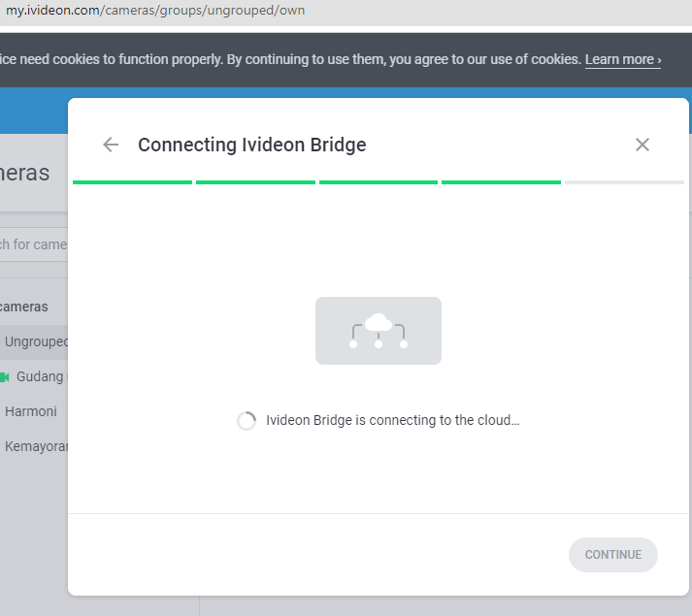Select Kemayoran camera in the sidebar

(x=36, y=446)
